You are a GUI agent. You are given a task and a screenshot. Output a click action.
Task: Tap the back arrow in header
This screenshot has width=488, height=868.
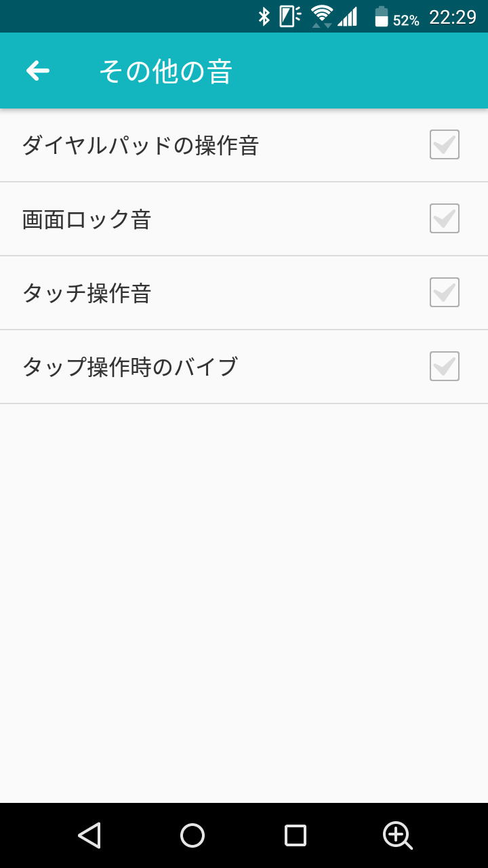38,71
